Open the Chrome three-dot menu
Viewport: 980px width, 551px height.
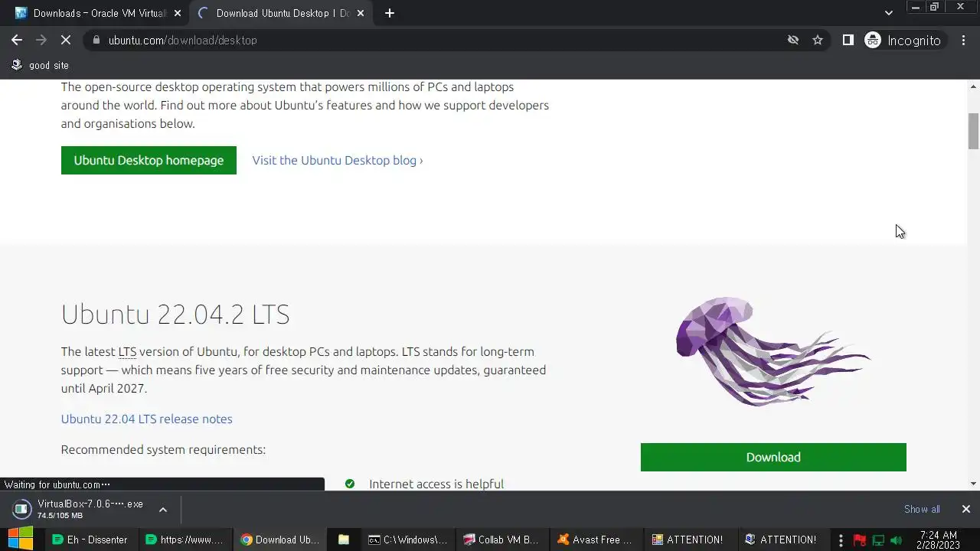click(x=963, y=40)
